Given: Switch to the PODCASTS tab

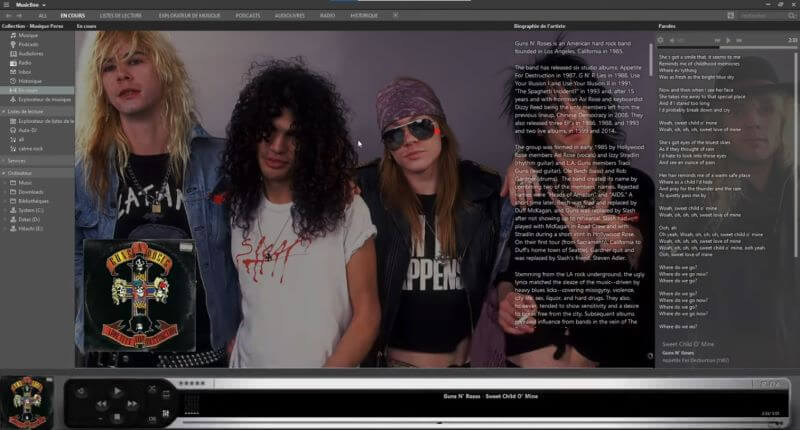Looking at the screenshot, I should click(248, 16).
